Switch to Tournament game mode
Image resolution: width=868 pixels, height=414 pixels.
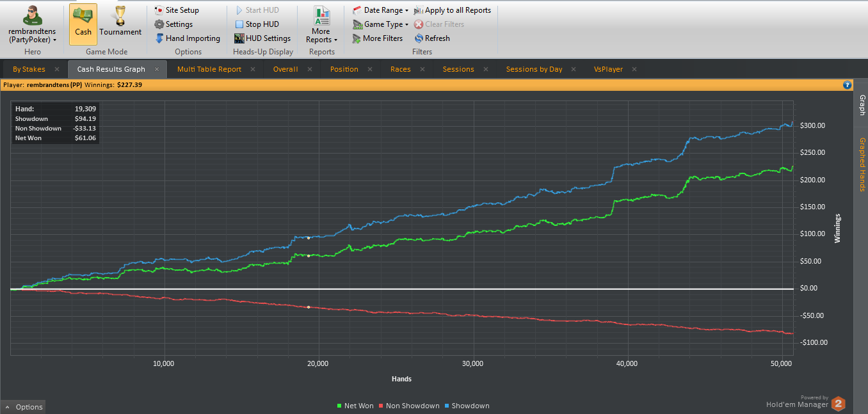[120, 23]
